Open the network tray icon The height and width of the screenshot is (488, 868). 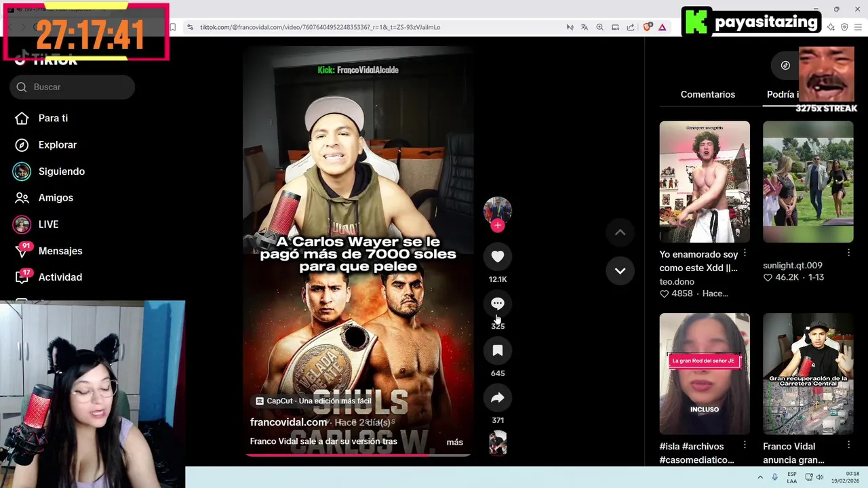click(809, 477)
